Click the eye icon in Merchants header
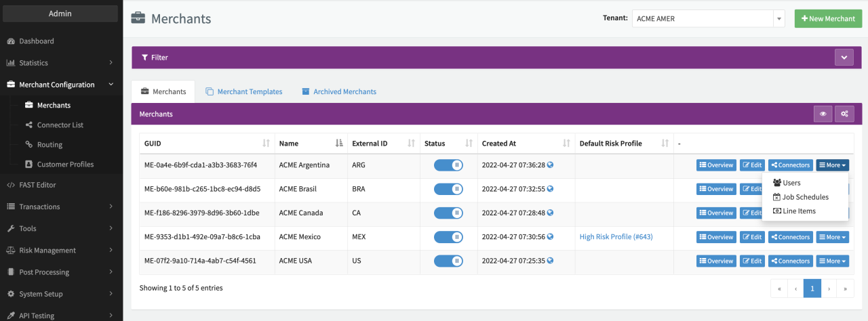Viewport: 868px width, 321px height. (x=823, y=114)
